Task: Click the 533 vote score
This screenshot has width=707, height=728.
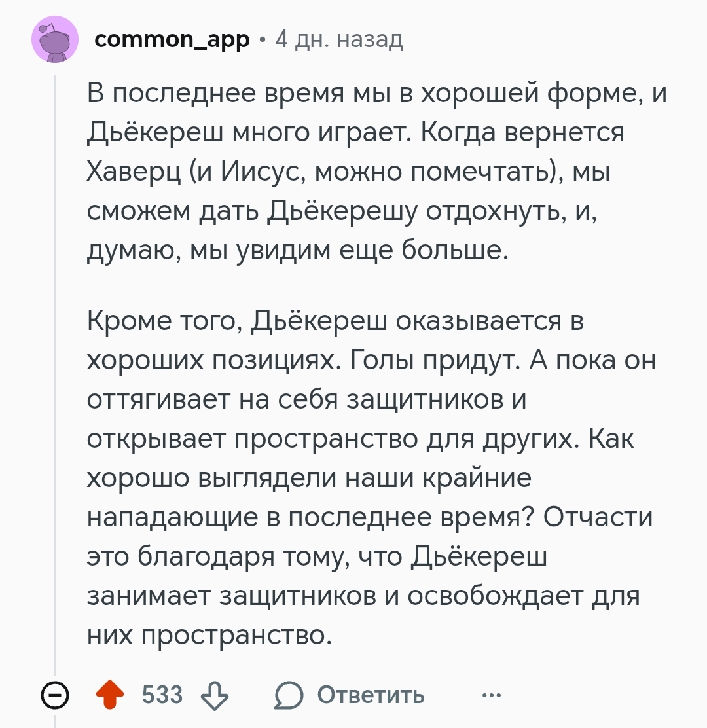Action: pos(163,695)
